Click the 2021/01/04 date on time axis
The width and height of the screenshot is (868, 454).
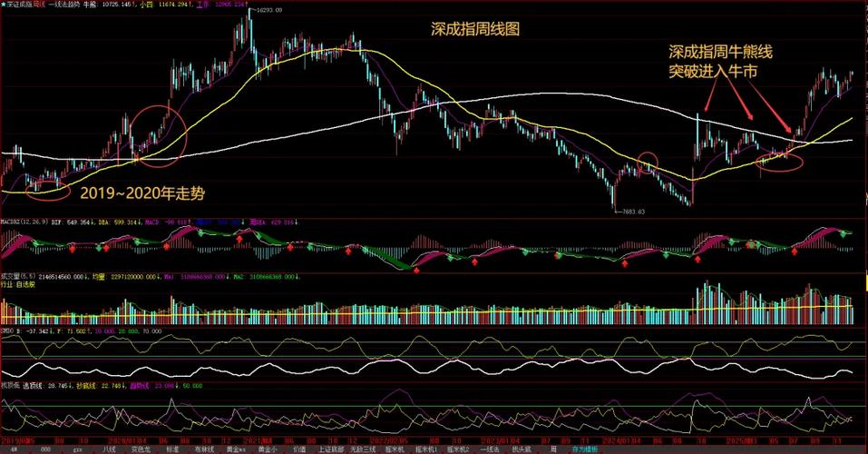[x=257, y=439]
